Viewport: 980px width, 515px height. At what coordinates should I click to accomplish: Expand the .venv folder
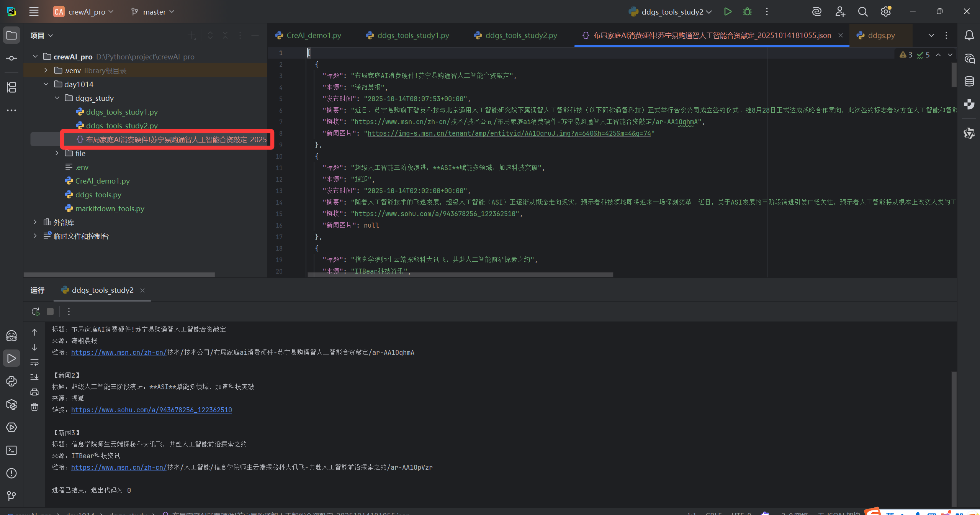point(46,71)
